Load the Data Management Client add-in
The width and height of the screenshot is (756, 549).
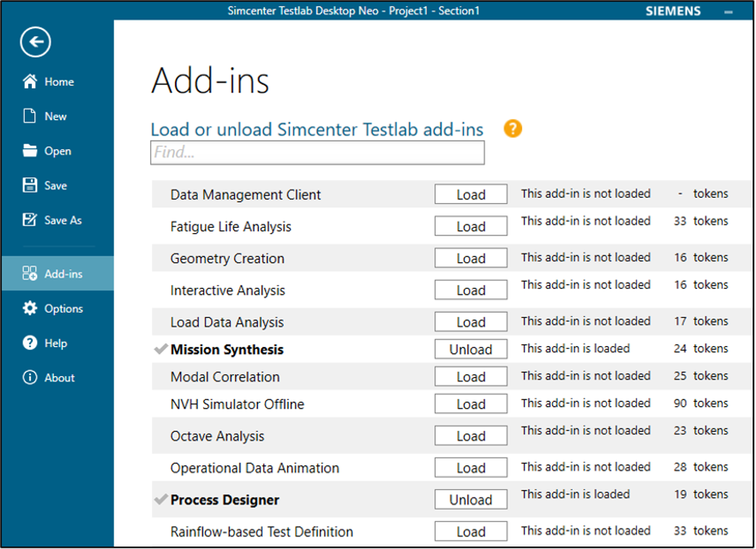(x=471, y=195)
